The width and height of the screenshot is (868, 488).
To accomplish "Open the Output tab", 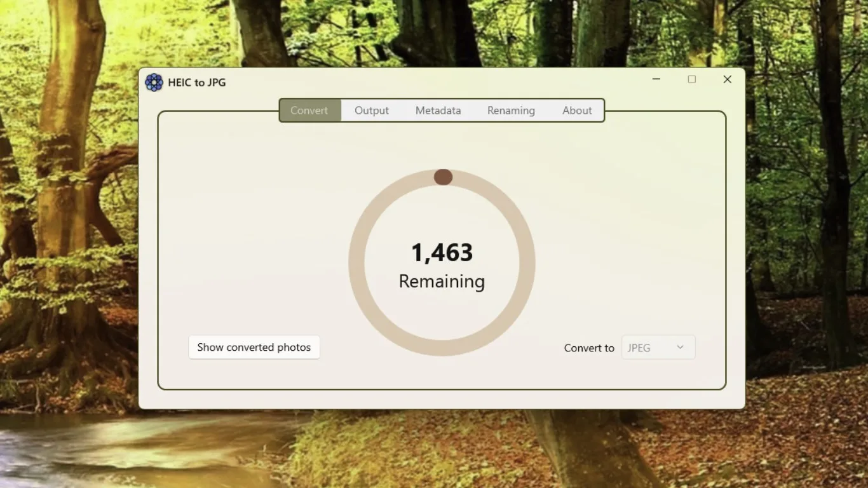I will (x=372, y=111).
